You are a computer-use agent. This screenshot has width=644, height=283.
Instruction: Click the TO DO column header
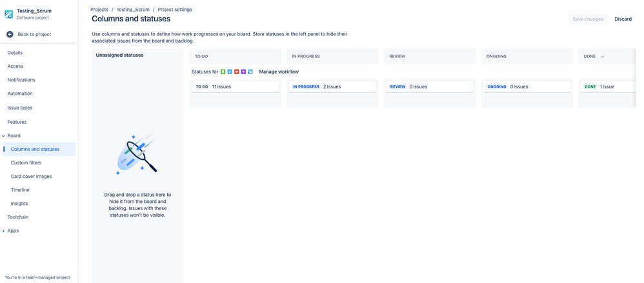pos(236,57)
